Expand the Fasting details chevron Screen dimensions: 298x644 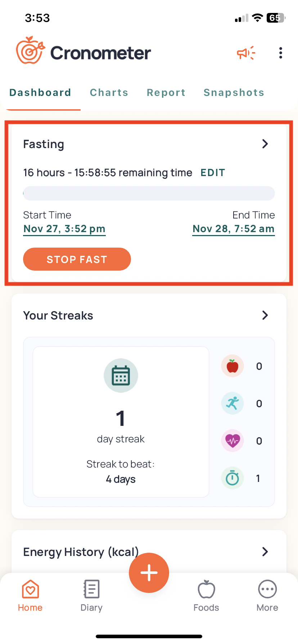click(x=265, y=144)
